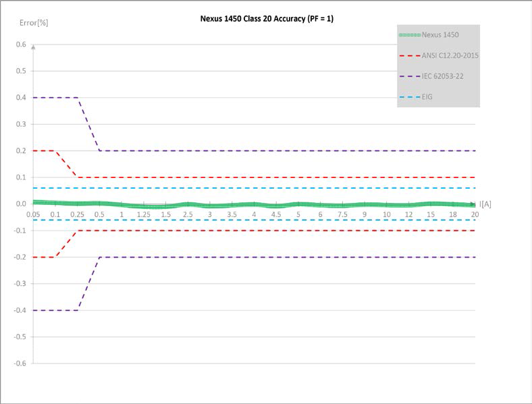The image size is (532, 404).
Task: Click the "EIG" legend entry text
Action: pos(427,96)
